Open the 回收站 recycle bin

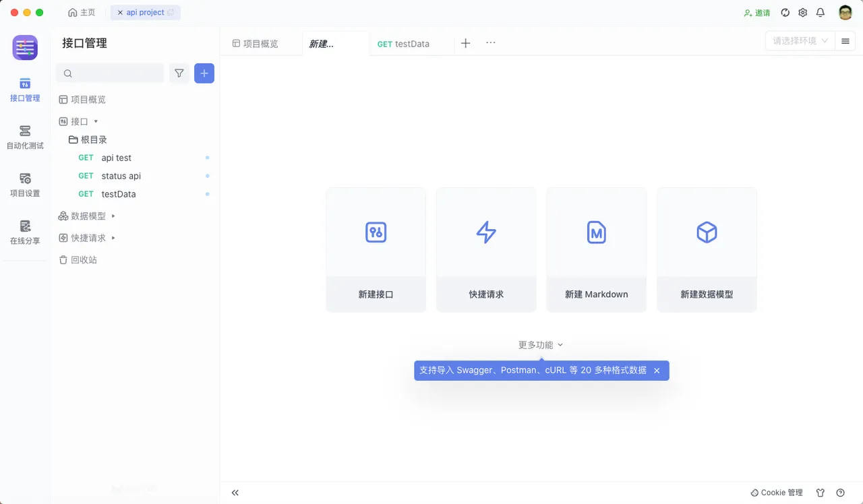78,260
